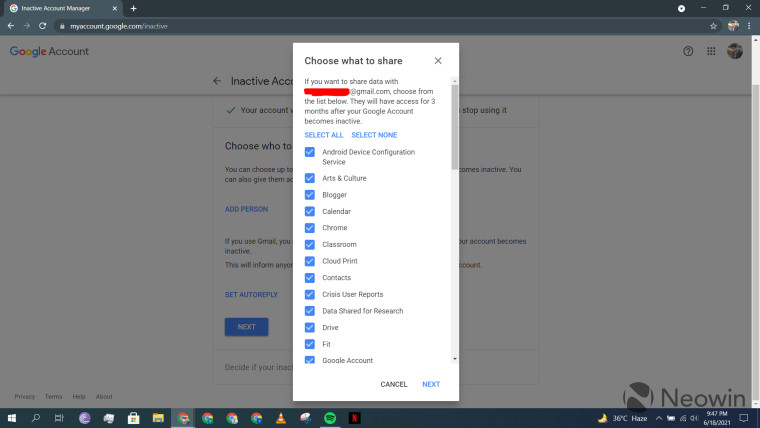760x428 pixels.
Task: Open the Terms footer link
Action: tap(53, 396)
